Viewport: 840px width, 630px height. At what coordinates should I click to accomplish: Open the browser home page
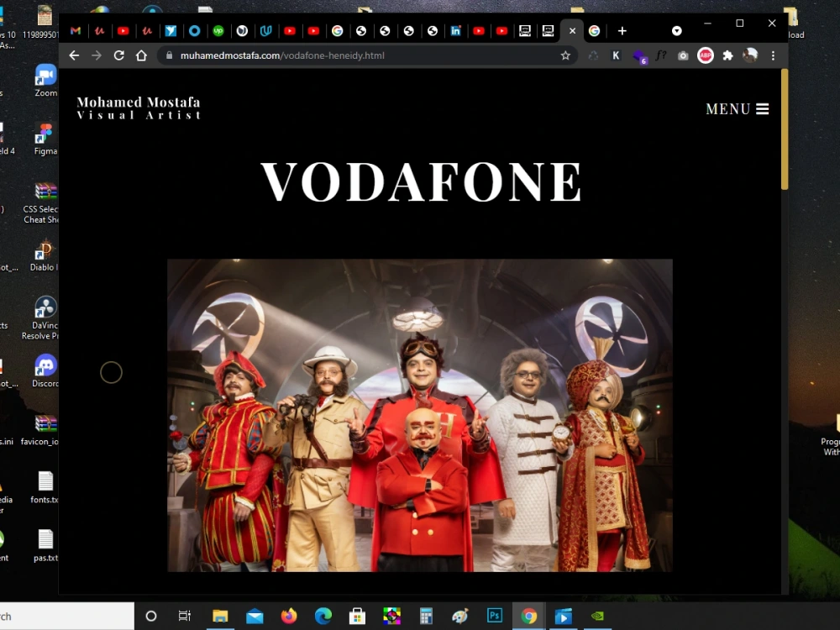[141, 55]
